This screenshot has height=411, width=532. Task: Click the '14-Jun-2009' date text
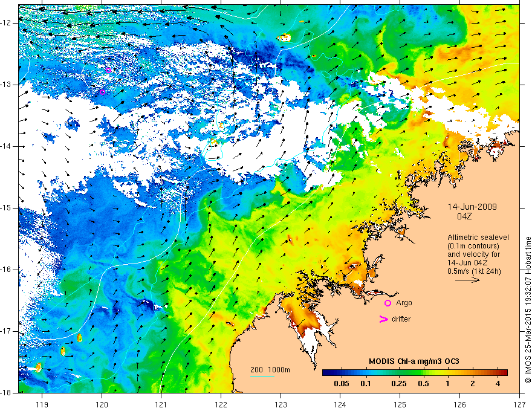click(472, 207)
